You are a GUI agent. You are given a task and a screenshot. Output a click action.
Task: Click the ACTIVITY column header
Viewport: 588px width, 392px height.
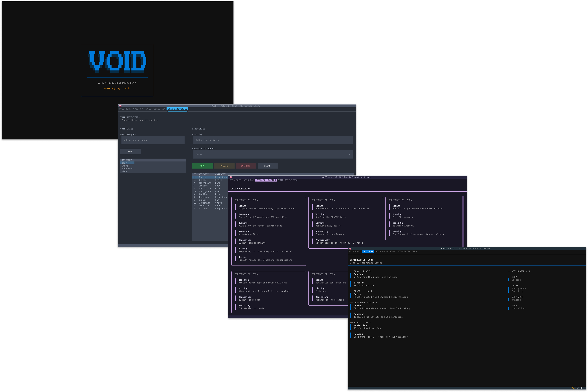(x=204, y=174)
